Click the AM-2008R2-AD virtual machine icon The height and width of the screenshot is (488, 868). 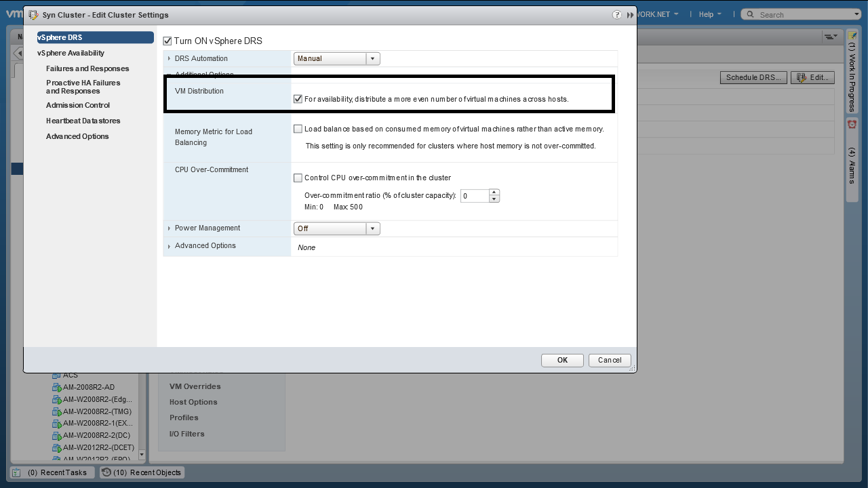pos(57,388)
